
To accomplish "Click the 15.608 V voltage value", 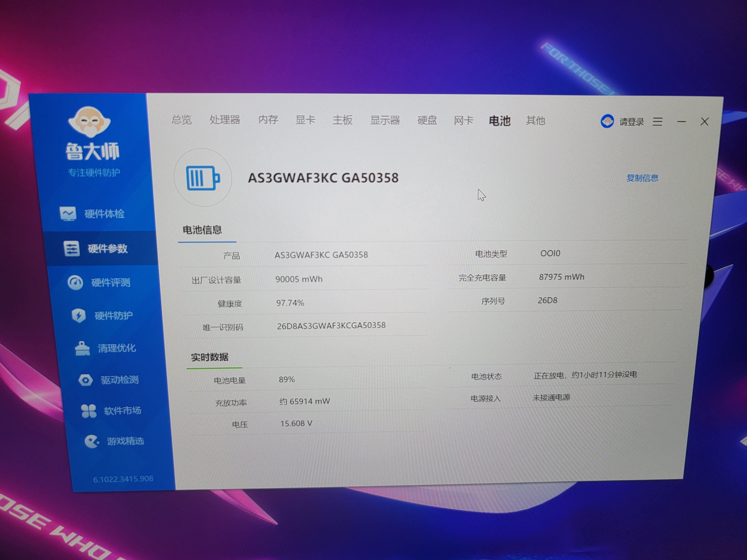I will [296, 423].
